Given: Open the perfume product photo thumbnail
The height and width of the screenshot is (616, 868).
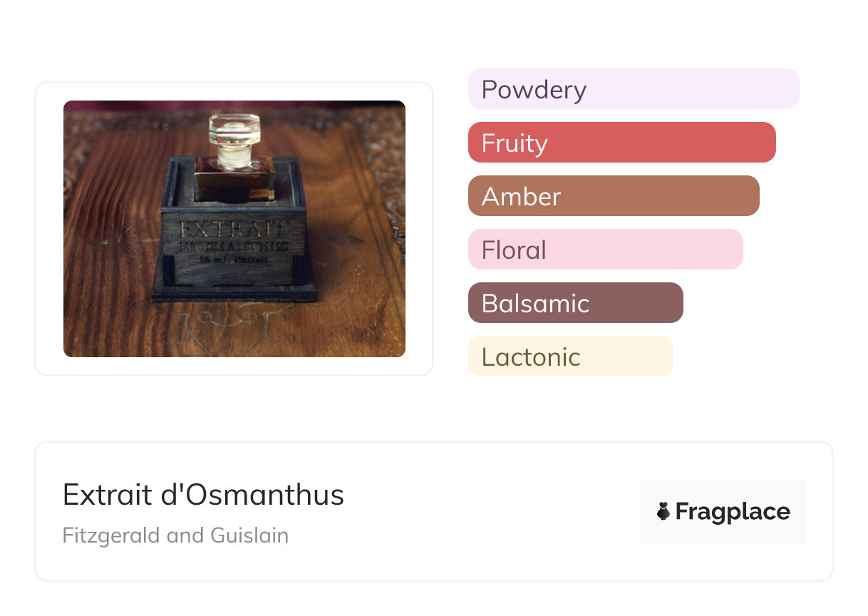Looking at the screenshot, I should [234, 228].
